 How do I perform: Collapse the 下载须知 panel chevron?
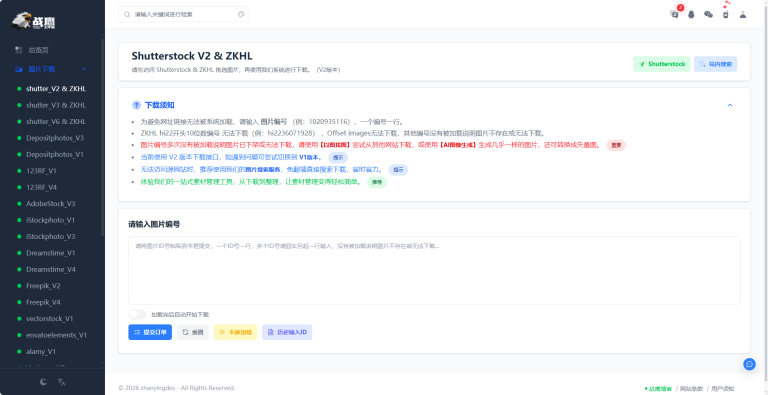[730, 105]
